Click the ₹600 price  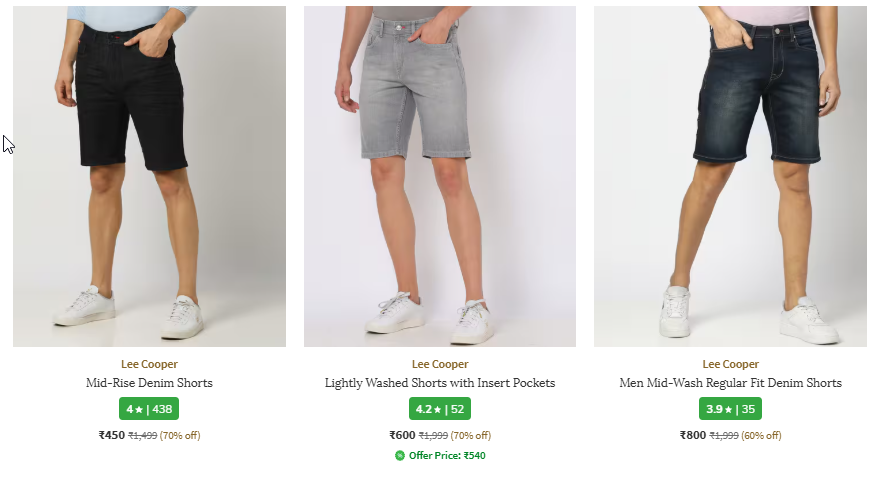(x=402, y=435)
